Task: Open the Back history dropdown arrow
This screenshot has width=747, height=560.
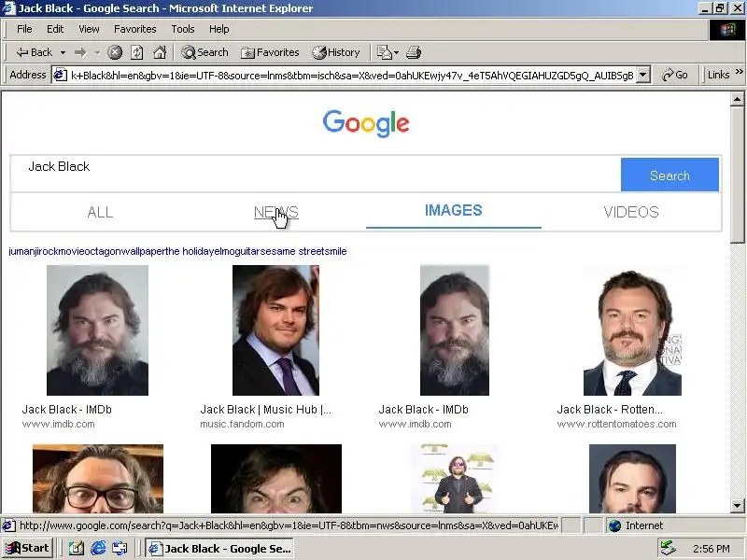Action: click(x=63, y=52)
